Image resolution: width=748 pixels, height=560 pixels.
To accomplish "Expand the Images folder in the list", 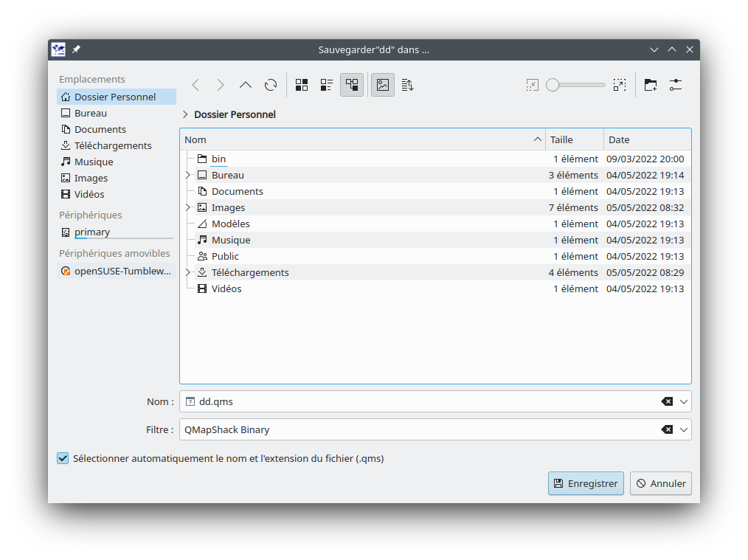I will 187,207.
